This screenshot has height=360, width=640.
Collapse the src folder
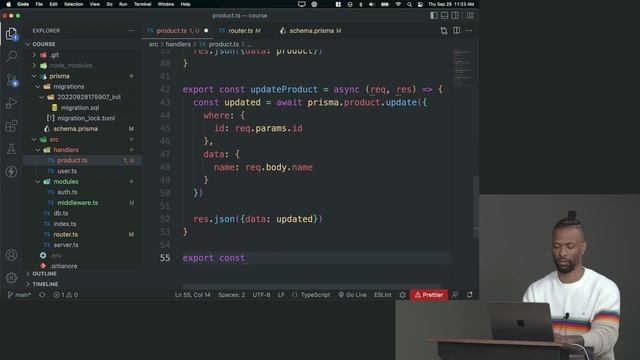click(x=54, y=139)
